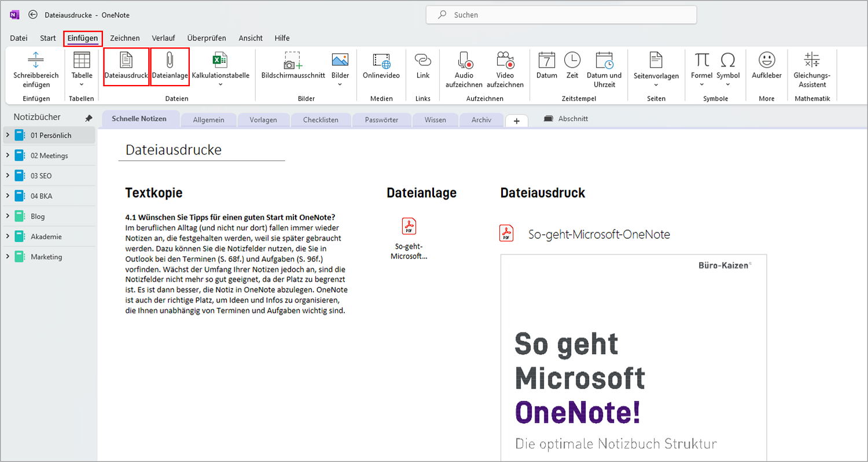Open the Tabelle dropdown arrow
The width and height of the screenshot is (868, 462).
[x=82, y=84]
